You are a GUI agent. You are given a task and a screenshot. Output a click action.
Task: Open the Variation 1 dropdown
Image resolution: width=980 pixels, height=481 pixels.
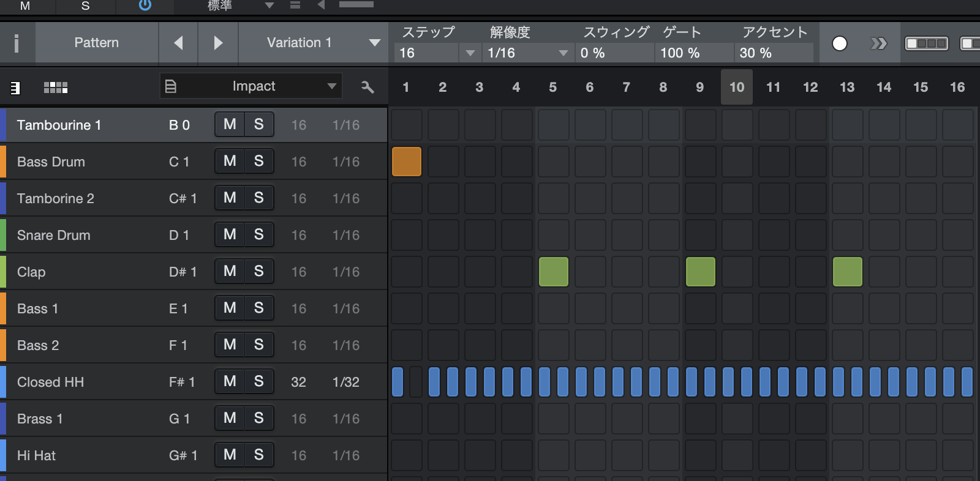click(x=374, y=43)
